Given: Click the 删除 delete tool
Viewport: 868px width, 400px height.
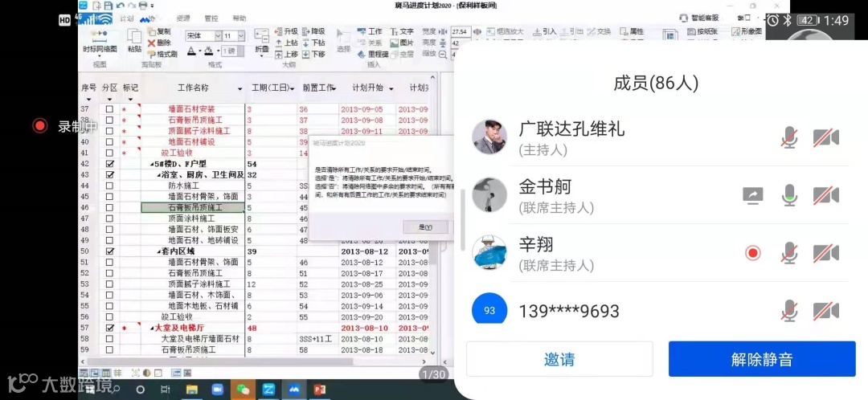Looking at the screenshot, I should (159, 43).
